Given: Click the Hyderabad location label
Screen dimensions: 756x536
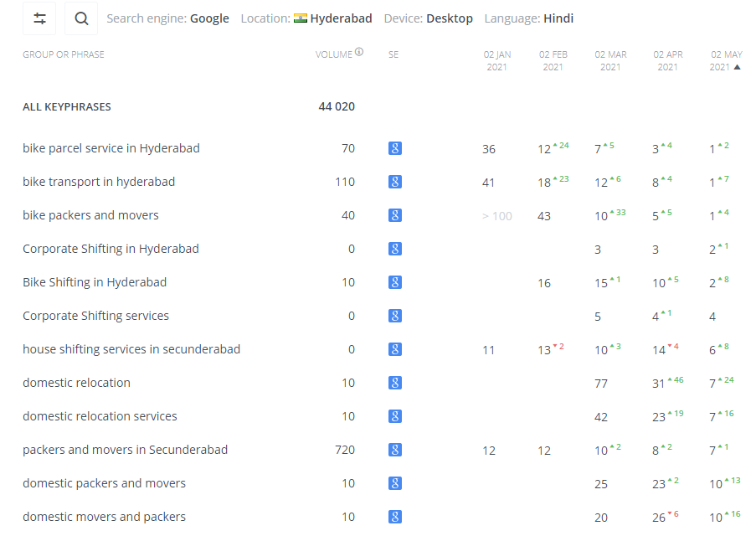Looking at the screenshot, I should point(341,18).
